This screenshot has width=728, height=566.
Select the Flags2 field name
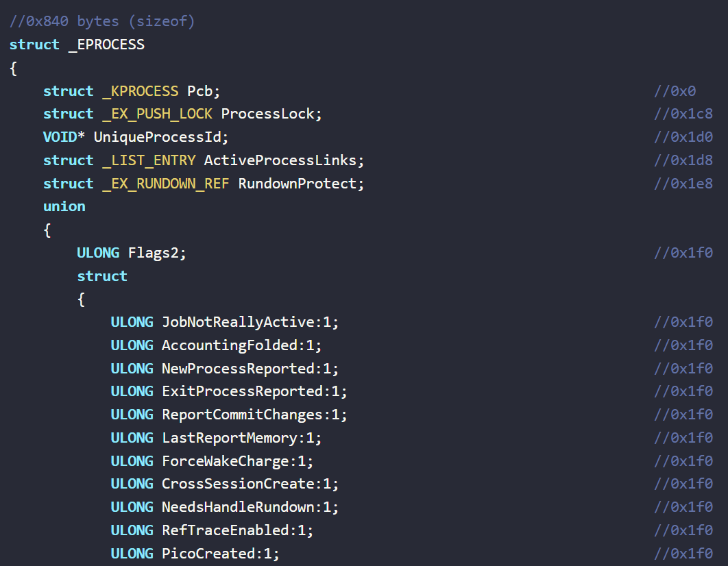tap(154, 253)
